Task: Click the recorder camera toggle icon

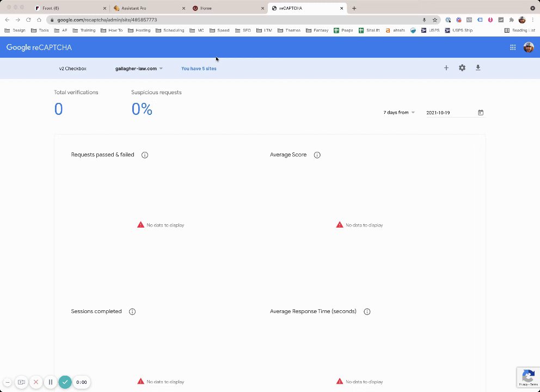Action: click(x=21, y=382)
